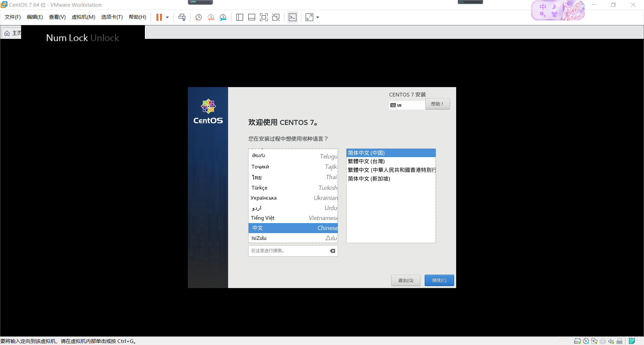Image resolution: width=644 pixels, height=345 pixels.
Task: Click the hard disk status icon
Action: click(578, 341)
